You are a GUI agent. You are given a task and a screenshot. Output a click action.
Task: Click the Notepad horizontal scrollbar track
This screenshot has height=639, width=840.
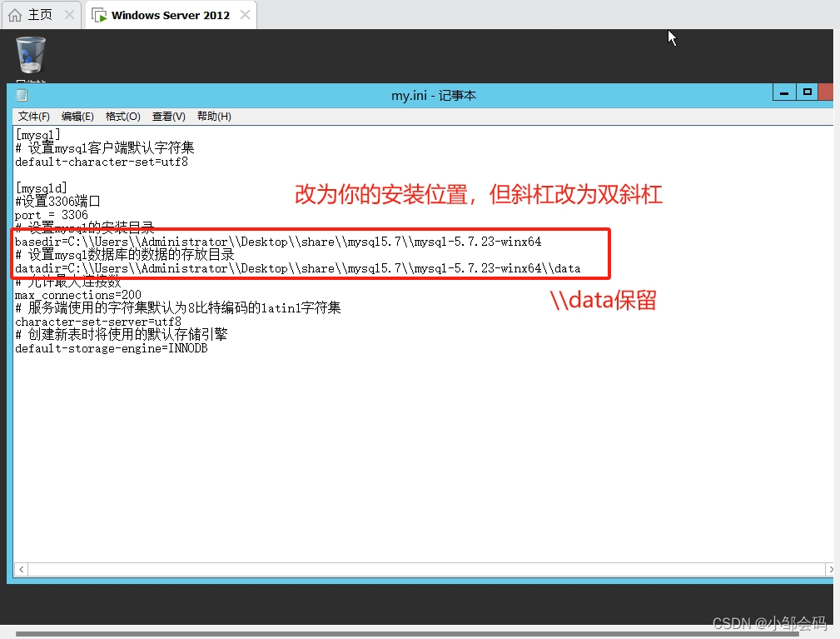(426, 569)
